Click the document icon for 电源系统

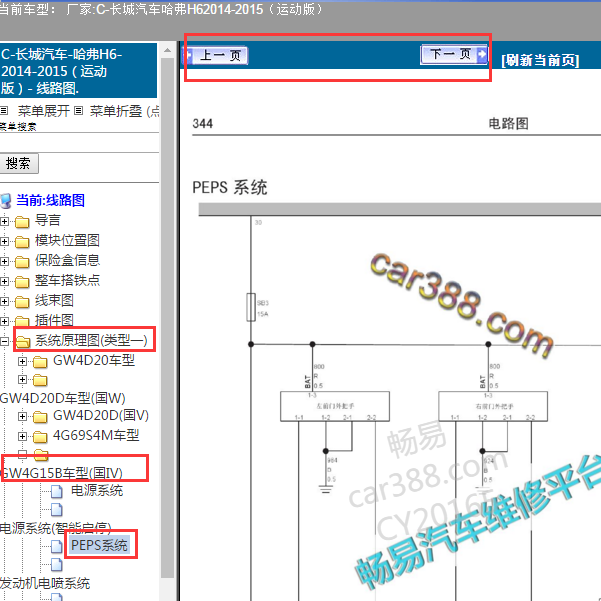(x=57, y=491)
